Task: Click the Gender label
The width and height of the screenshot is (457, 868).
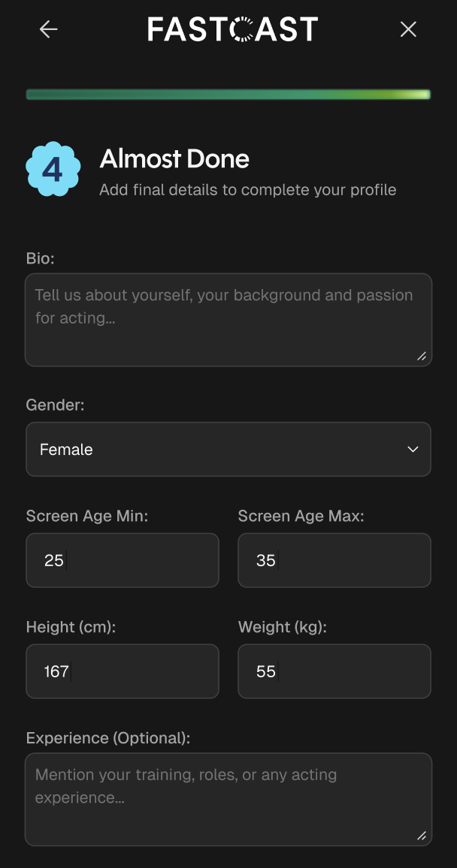Action: pos(56,405)
